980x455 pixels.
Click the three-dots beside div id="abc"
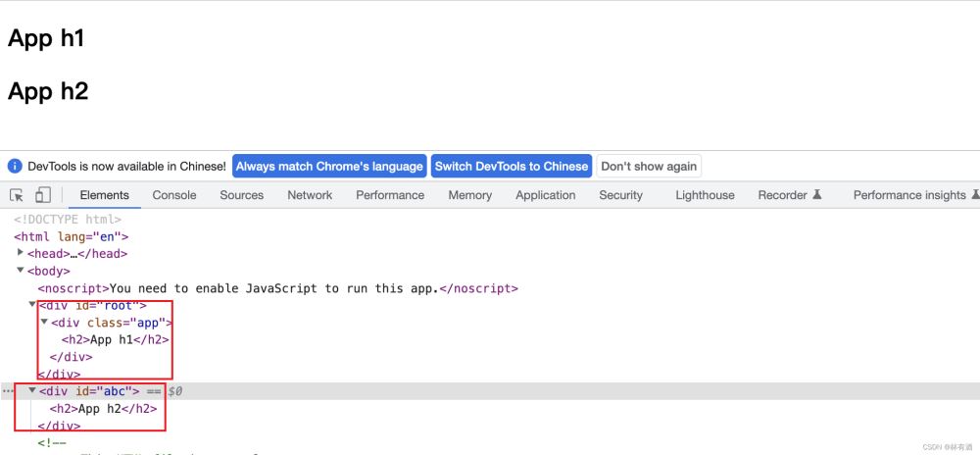pos(9,391)
